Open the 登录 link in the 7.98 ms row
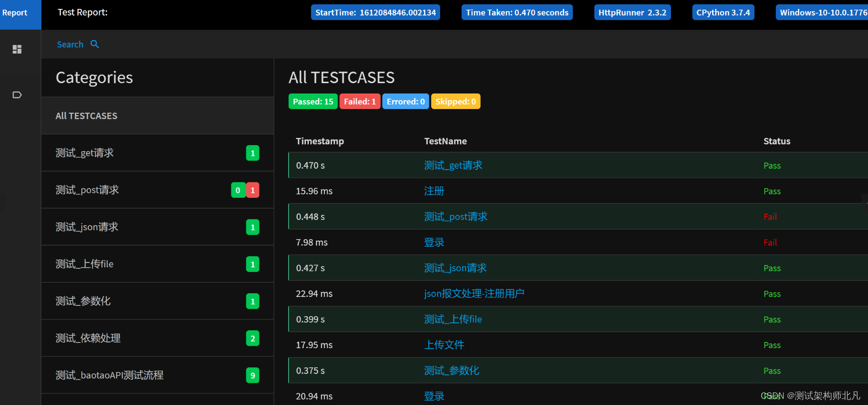Viewport: 868px width, 405px height. coord(434,242)
